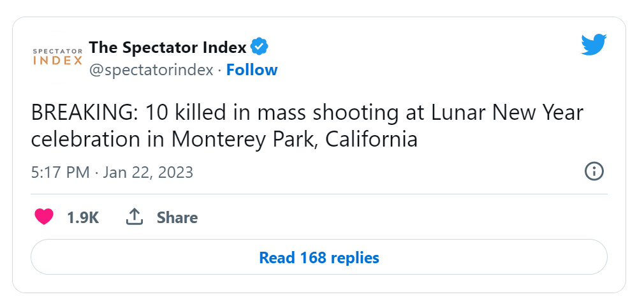The image size is (644, 304).
Task: Click the SPECTATOR word in avatar logo
Action: coord(57,52)
